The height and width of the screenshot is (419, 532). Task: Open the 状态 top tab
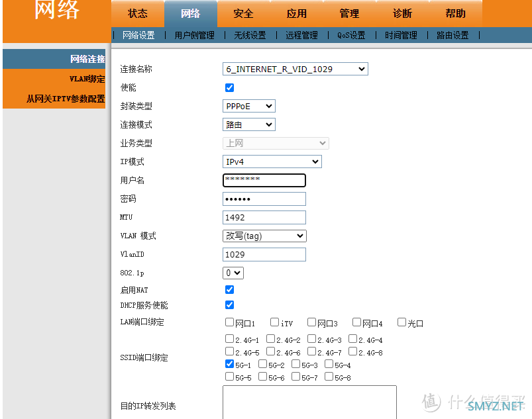tap(138, 13)
